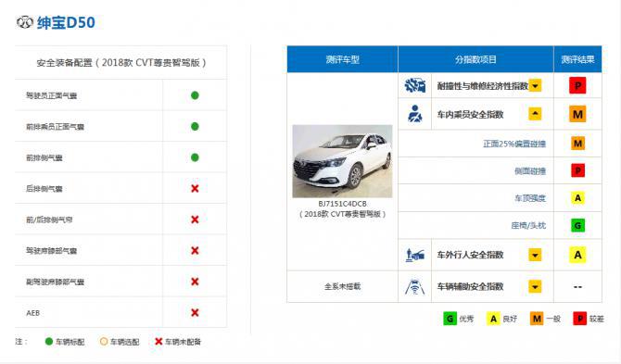
Task: Click the red X for 副驾驶席膝部气囊
Action: tap(195, 282)
